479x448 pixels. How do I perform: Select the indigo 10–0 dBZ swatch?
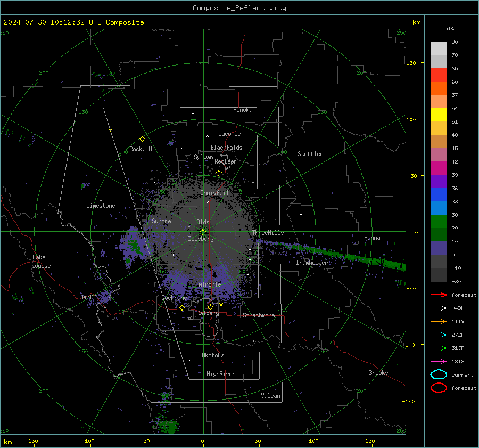(439, 248)
